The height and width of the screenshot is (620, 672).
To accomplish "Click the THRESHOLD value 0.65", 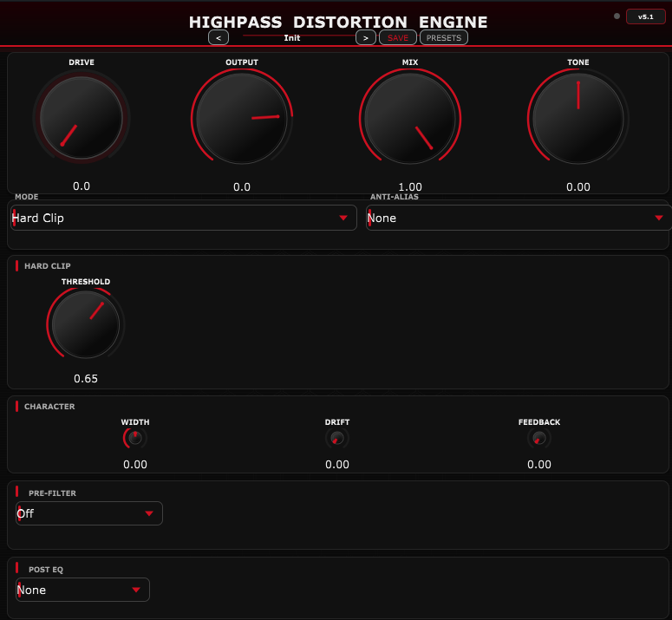I will tap(86, 379).
